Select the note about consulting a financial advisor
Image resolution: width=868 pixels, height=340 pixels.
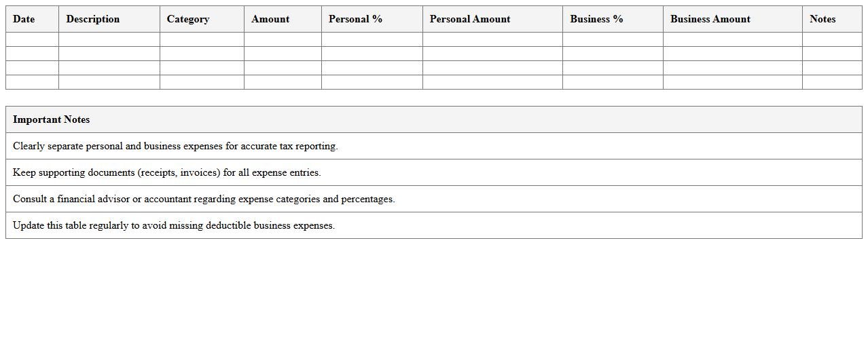click(x=204, y=199)
